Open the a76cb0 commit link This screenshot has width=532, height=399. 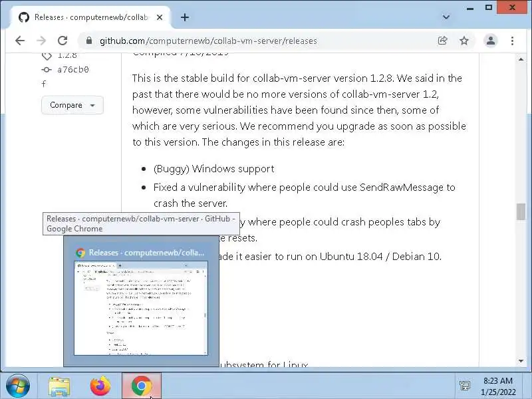(73, 70)
